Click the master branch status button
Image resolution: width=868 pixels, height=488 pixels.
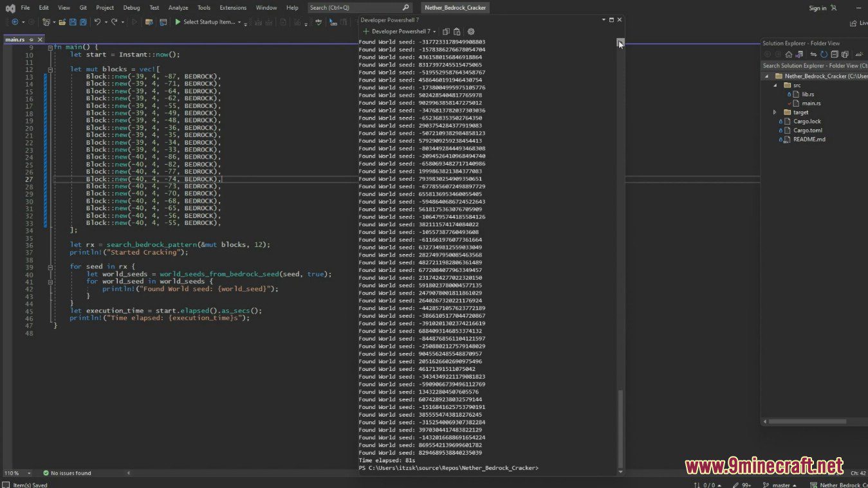coord(779,485)
